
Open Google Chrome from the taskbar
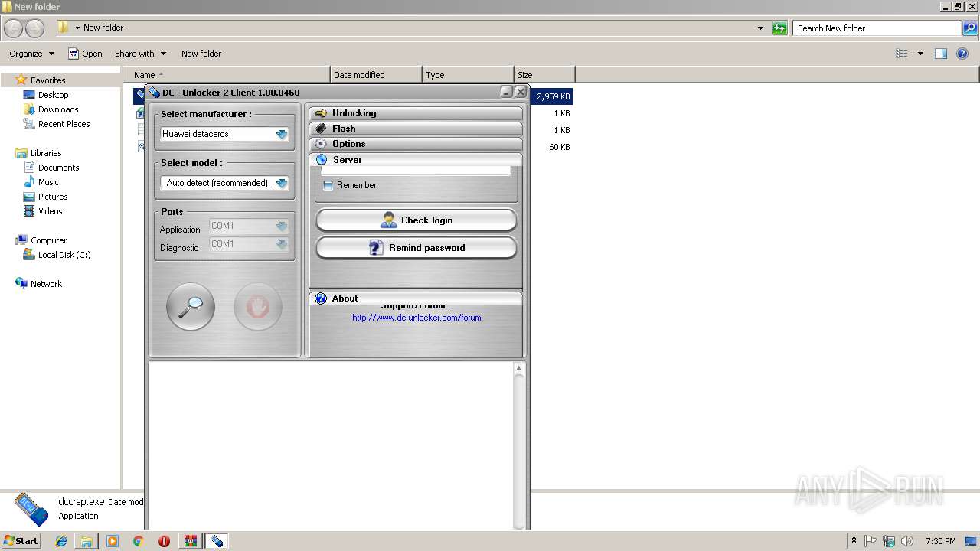point(138,541)
